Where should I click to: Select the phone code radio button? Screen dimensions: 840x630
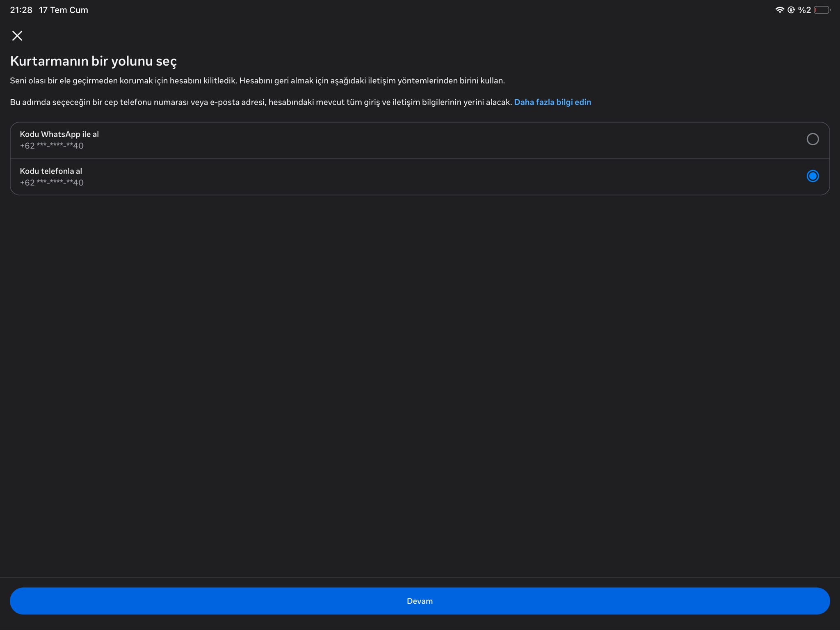[x=813, y=176]
